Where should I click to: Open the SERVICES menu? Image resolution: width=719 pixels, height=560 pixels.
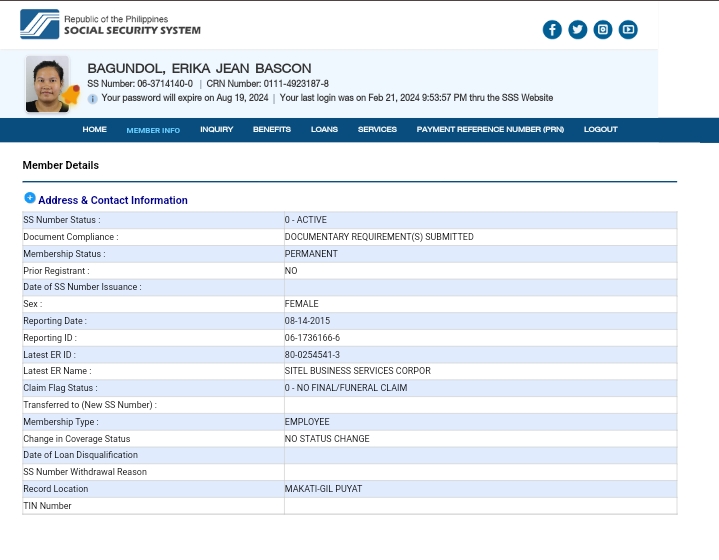click(377, 130)
